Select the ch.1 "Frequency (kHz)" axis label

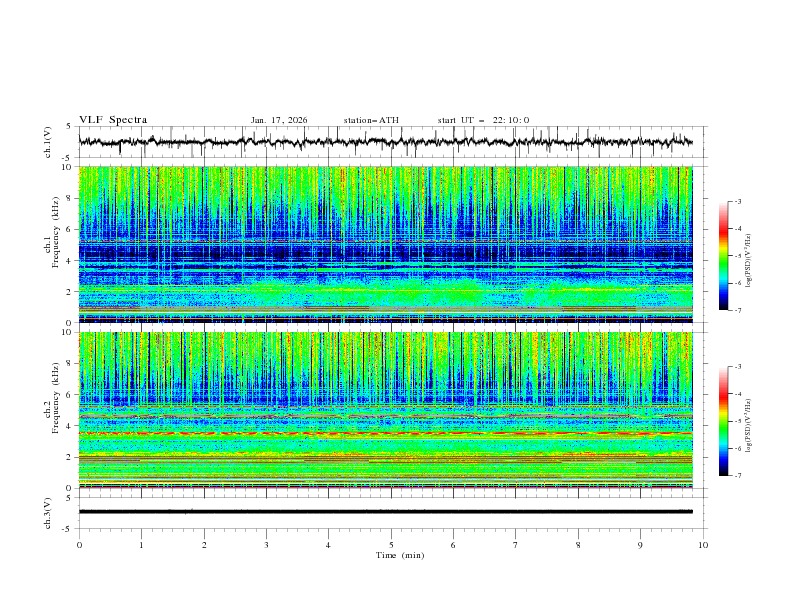coord(55,232)
